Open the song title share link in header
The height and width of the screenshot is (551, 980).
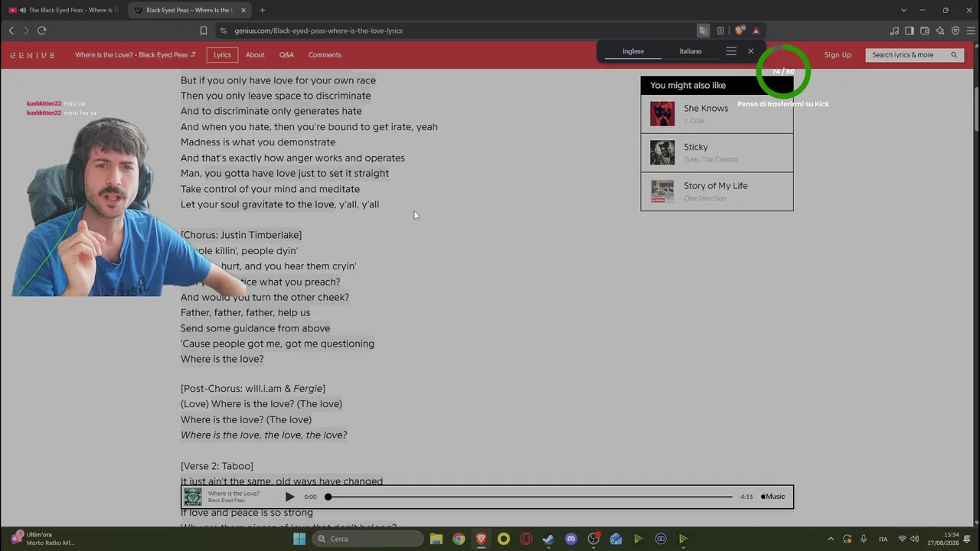click(136, 55)
